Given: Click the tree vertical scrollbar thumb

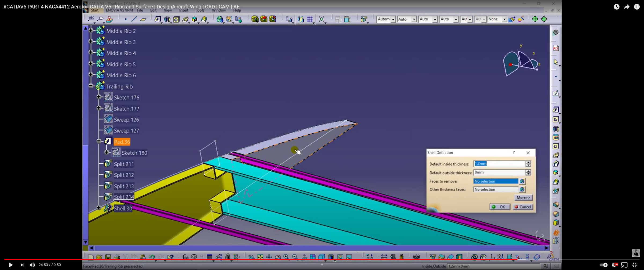Looking at the screenshot, I should click(86, 192).
